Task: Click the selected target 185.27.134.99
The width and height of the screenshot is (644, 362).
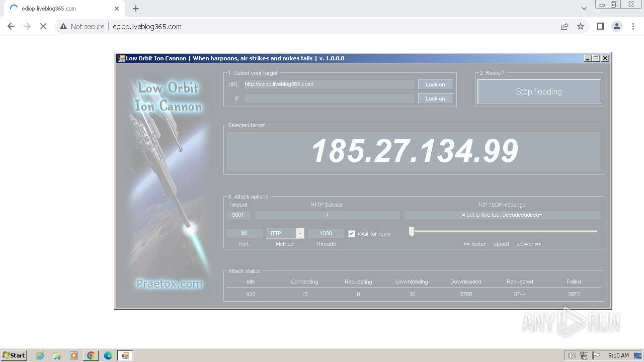Action: [x=414, y=151]
